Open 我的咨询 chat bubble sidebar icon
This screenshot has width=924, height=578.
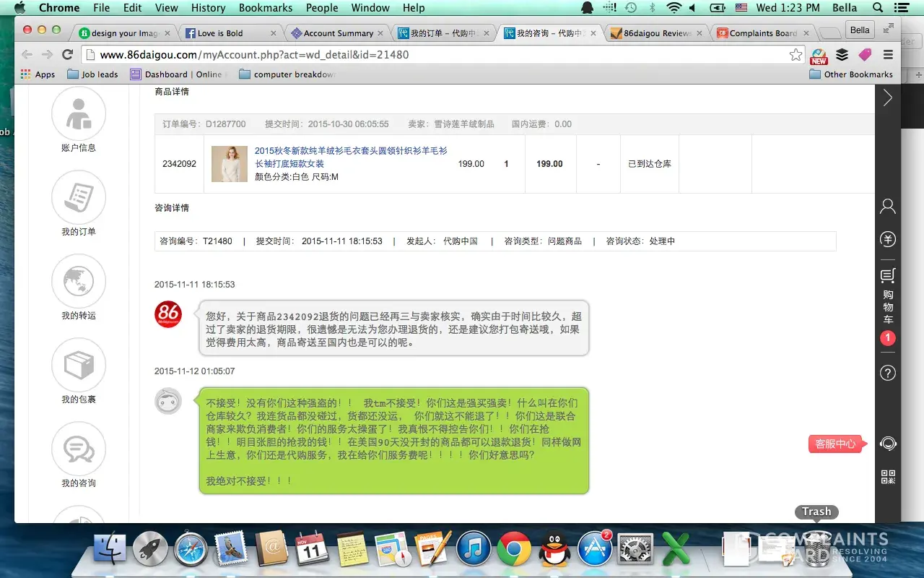(79, 449)
